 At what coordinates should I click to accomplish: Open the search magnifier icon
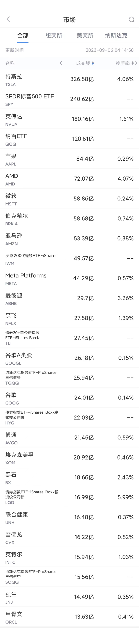click(131, 19)
